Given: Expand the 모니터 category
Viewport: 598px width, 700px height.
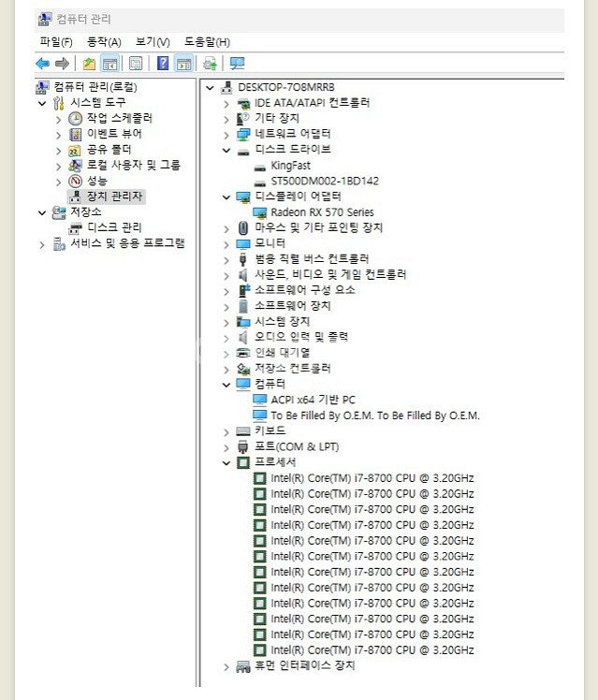Looking at the screenshot, I should coord(226,244).
